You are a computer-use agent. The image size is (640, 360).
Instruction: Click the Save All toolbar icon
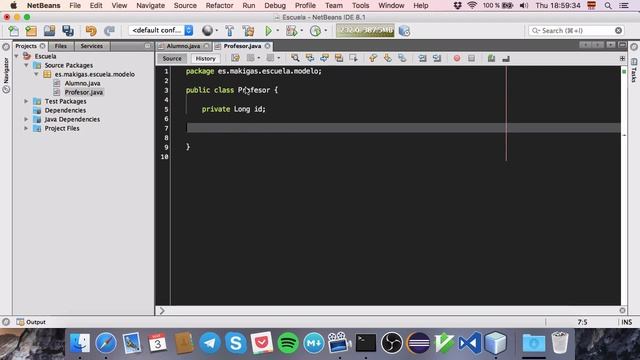[68, 31]
